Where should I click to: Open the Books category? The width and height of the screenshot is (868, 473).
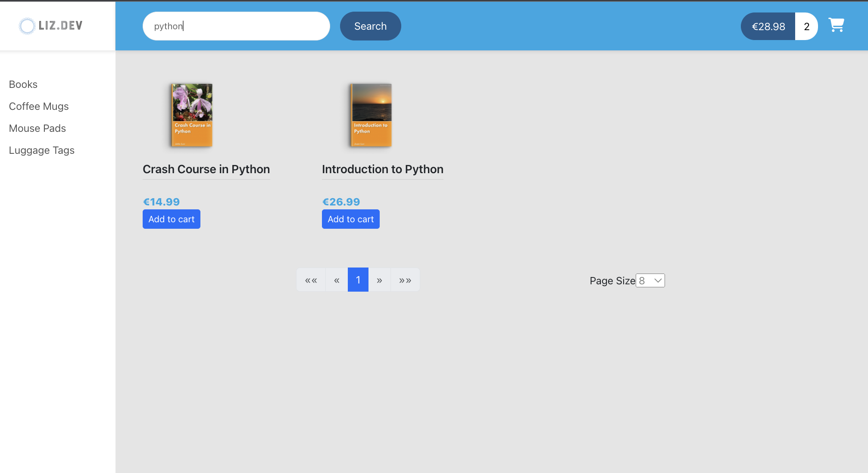[23, 84]
